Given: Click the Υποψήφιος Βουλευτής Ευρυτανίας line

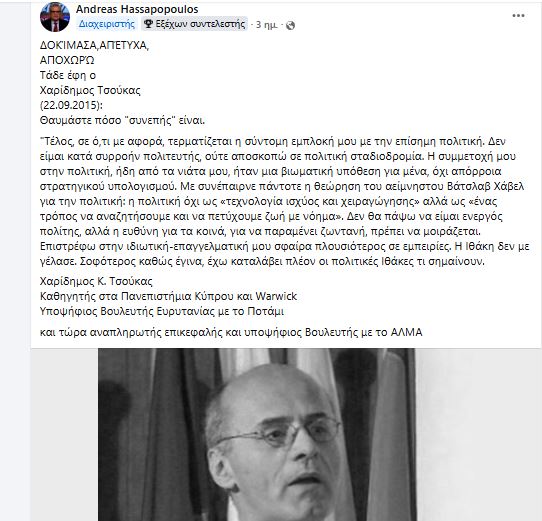Looking at the screenshot, I should click(162, 311).
